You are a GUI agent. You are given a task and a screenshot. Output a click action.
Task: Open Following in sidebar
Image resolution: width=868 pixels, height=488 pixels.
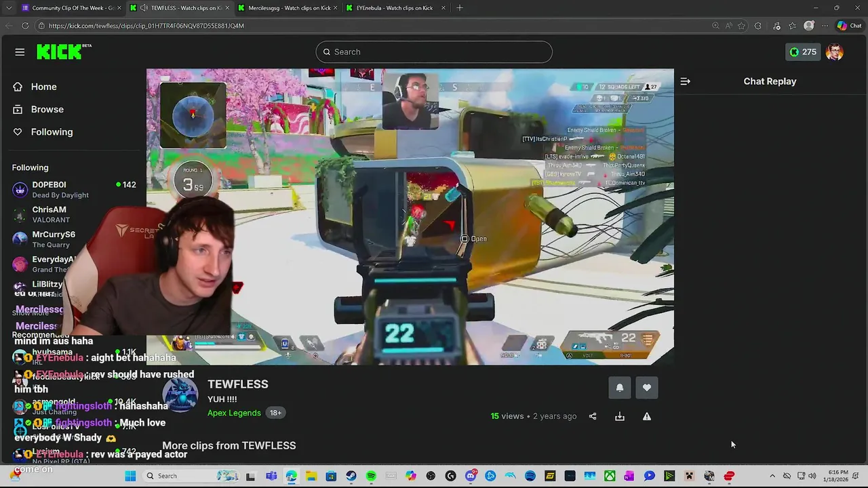click(x=52, y=132)
